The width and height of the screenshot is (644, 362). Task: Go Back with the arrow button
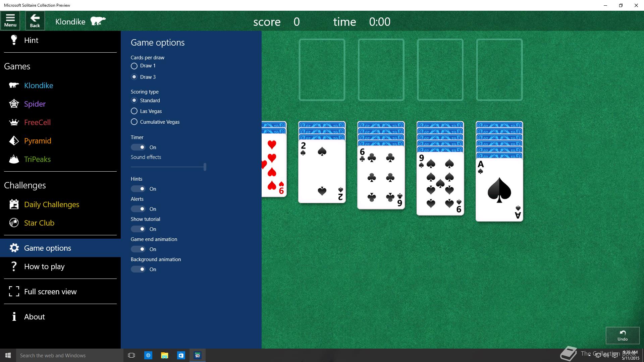[x=35, y=21]
